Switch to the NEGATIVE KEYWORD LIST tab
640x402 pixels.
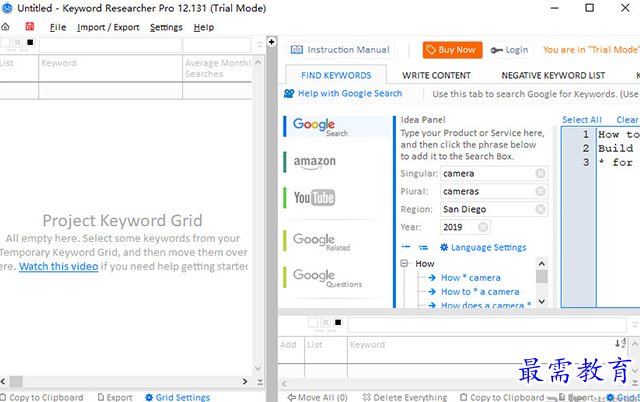point(553,75)
